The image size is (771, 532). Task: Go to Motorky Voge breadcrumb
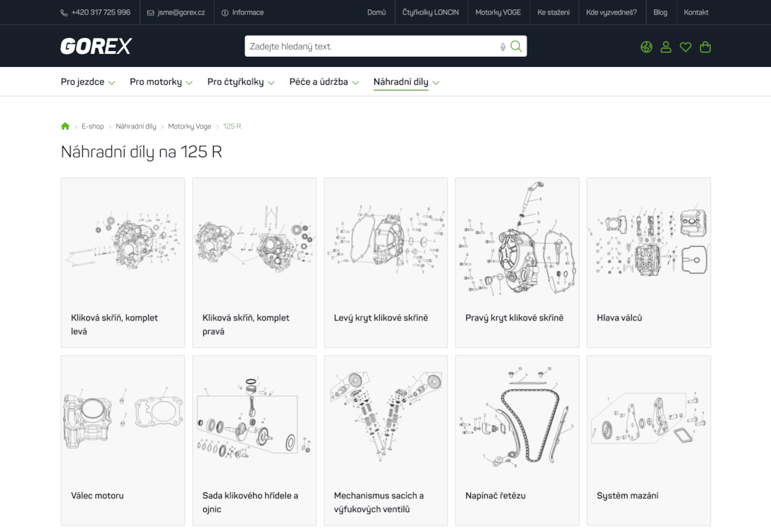[x=189, y=127]
